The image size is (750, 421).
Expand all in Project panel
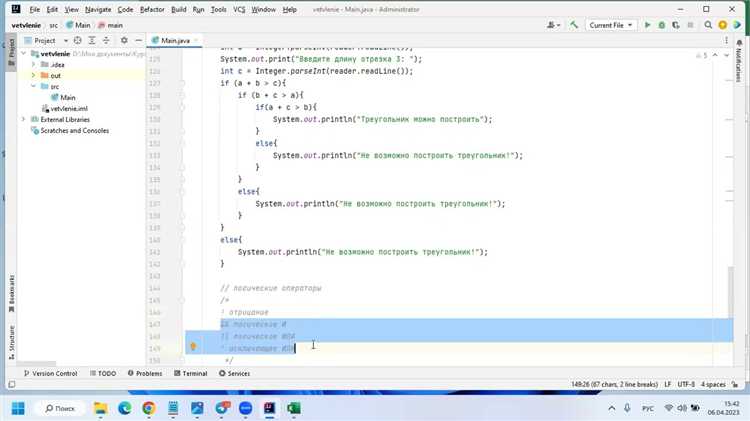[92, 41]
